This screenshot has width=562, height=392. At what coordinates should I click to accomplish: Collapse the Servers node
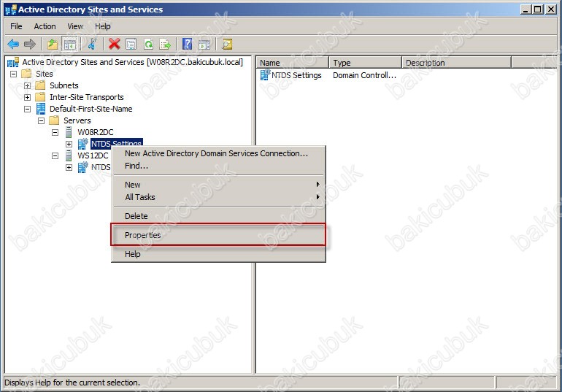(41, 120)
